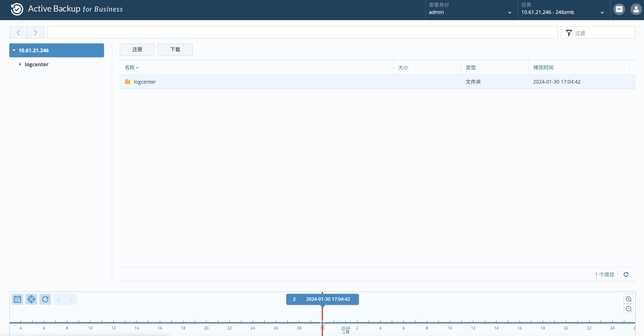
Task: Click the timeline version marker dot
Action: [322, 323]
